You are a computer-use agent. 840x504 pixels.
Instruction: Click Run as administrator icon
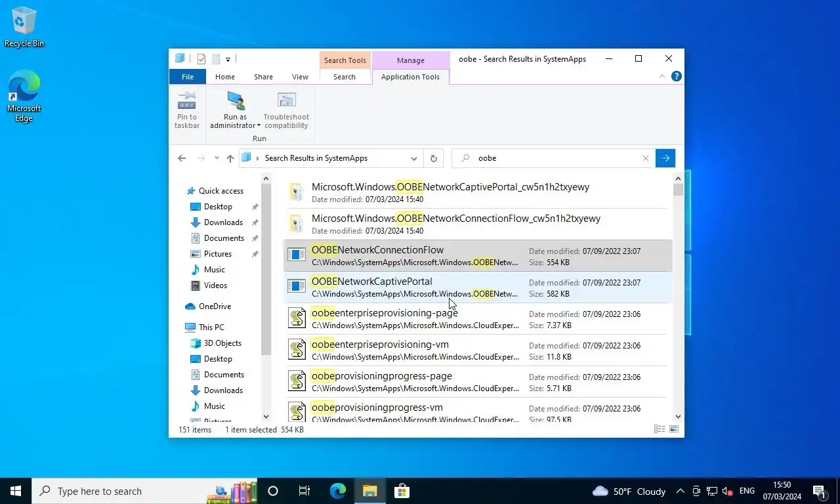point(236,100)
